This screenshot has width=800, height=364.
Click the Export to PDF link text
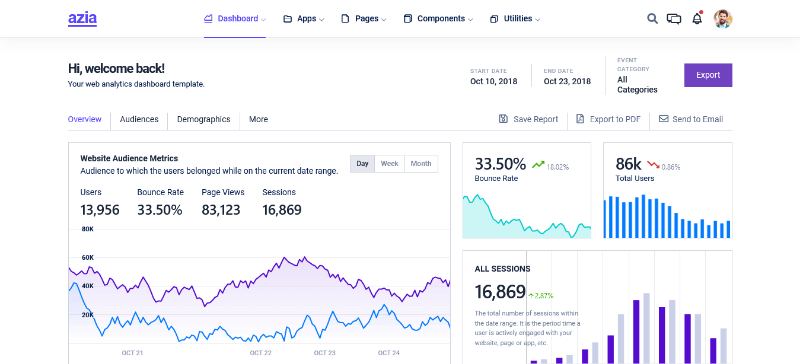[x=615, y=119]
